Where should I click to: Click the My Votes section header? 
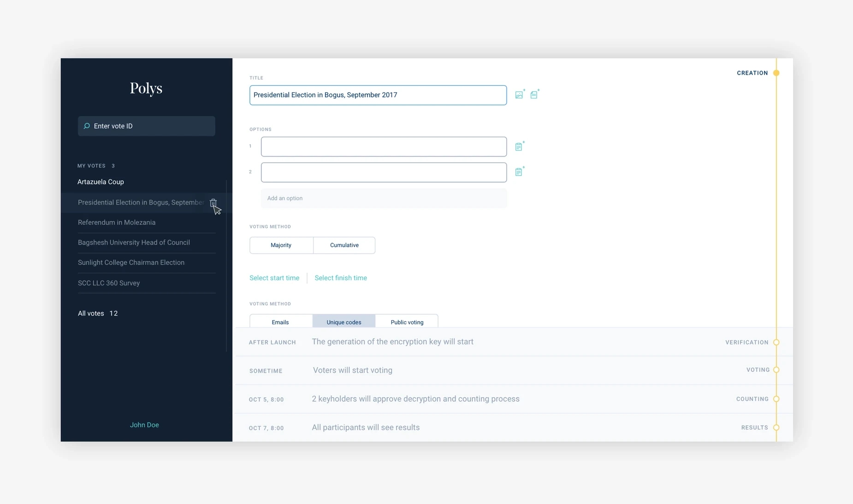tap(96, 165)
